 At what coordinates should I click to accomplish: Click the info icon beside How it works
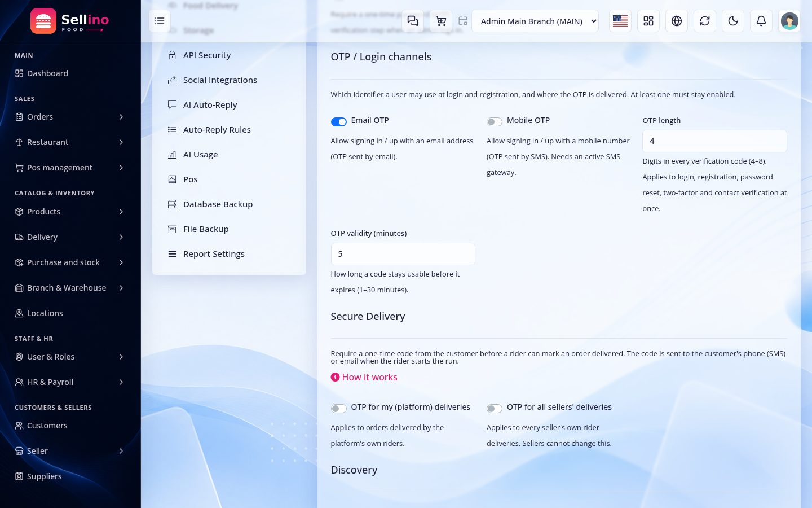click(335, 377)
